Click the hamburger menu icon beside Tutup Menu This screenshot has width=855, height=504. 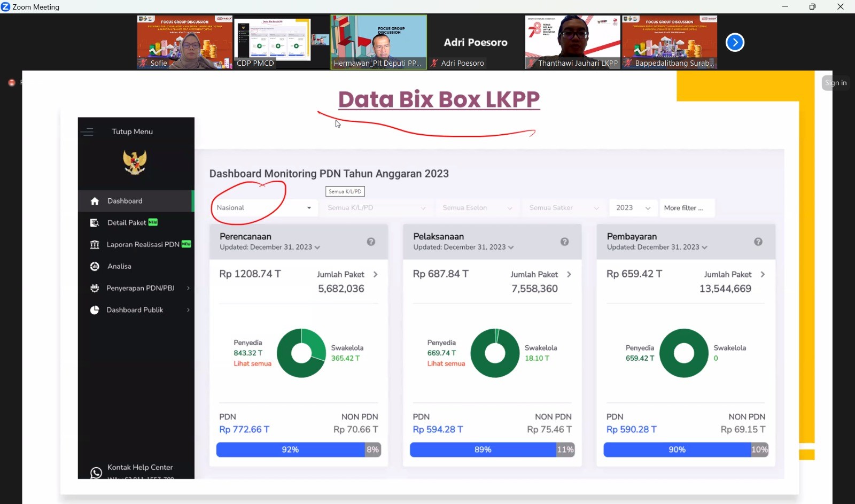click(x=88, y=132)
